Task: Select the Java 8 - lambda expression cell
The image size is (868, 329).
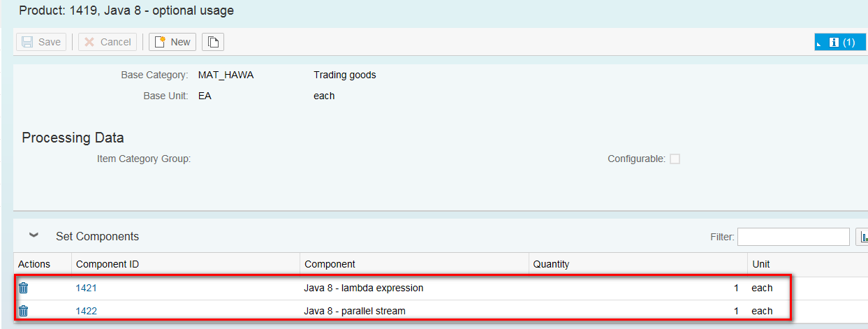Action: [x=364, y=288]
